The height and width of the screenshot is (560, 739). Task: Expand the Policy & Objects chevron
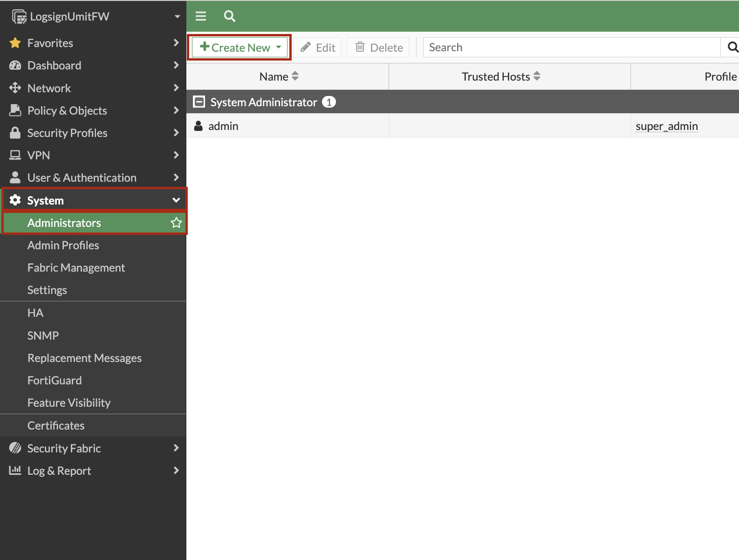pyautogui.click(x=176, y=110)
